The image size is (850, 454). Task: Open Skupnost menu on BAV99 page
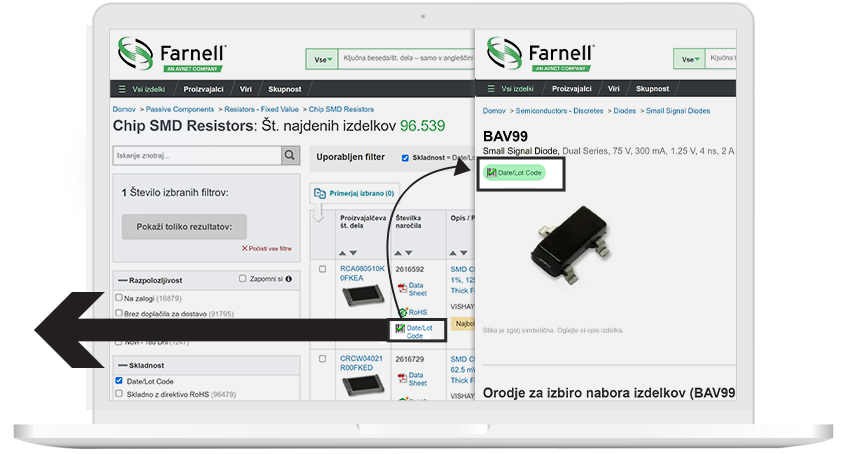point(652,88)
